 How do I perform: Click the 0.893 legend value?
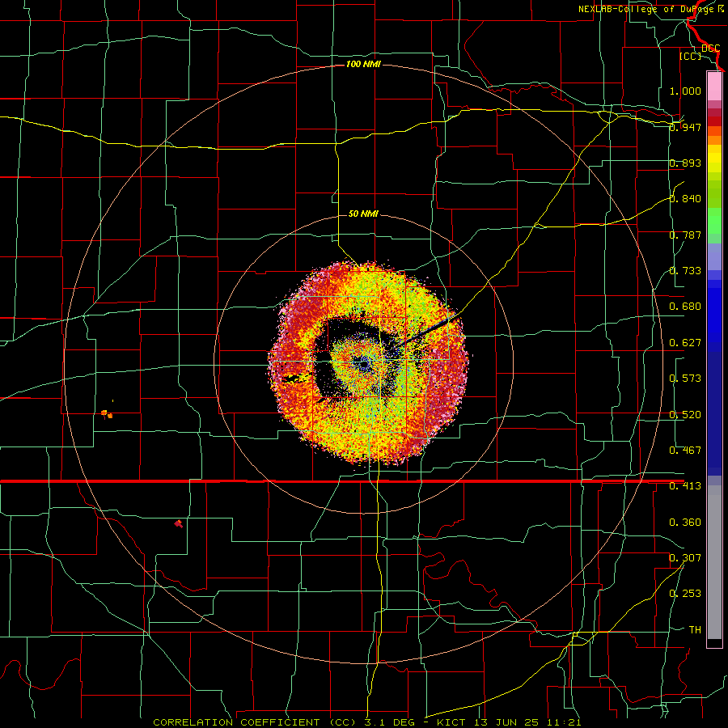click(x=685, y=163)
